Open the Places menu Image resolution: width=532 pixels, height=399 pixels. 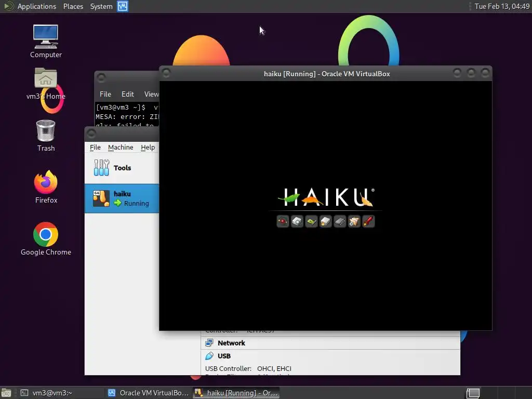pos(73,6)
